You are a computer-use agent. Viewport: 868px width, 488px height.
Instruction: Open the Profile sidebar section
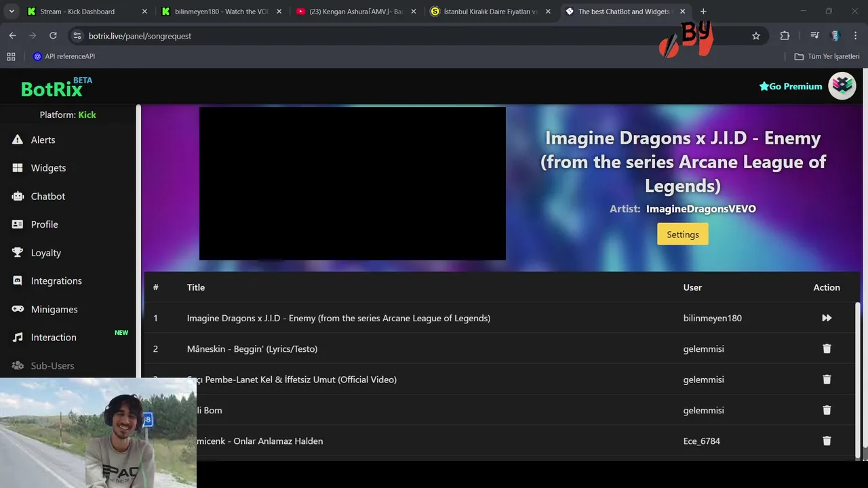click(35, 224)
